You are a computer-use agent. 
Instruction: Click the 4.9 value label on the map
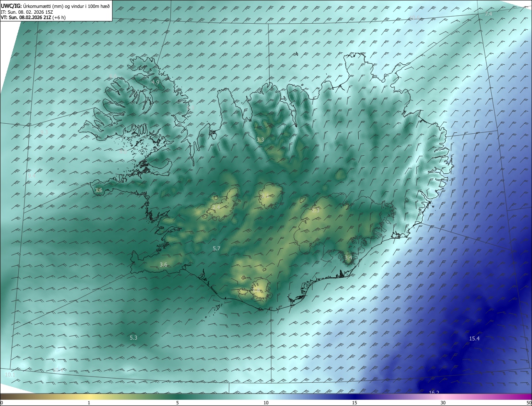pyautogui.click(x=155, y=83)
